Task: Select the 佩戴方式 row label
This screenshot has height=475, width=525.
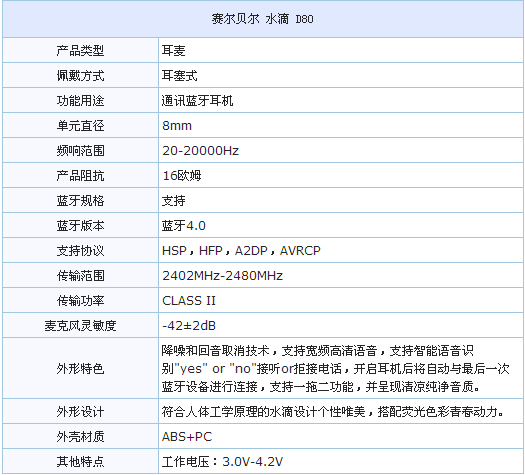Action: coord(80,76)
